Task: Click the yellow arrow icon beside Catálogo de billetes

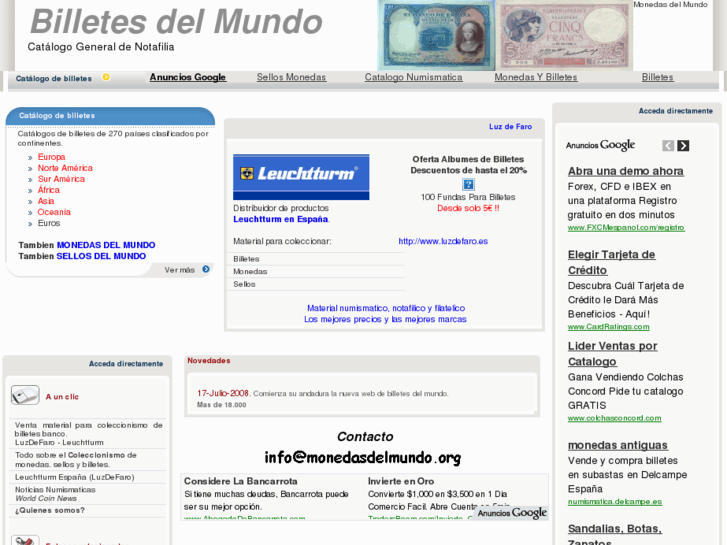Action: [x=106, y=77]
